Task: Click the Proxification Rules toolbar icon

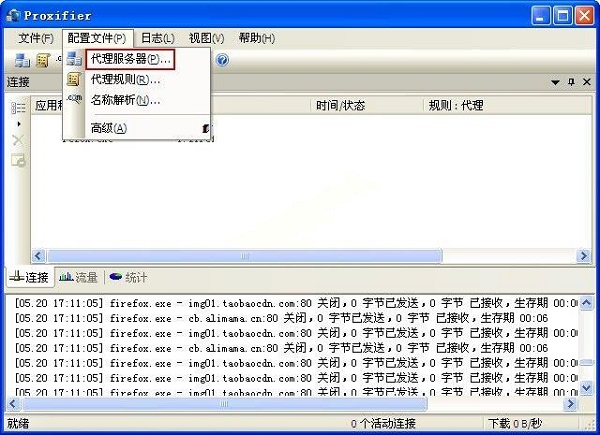Action: tap(42, 60)
